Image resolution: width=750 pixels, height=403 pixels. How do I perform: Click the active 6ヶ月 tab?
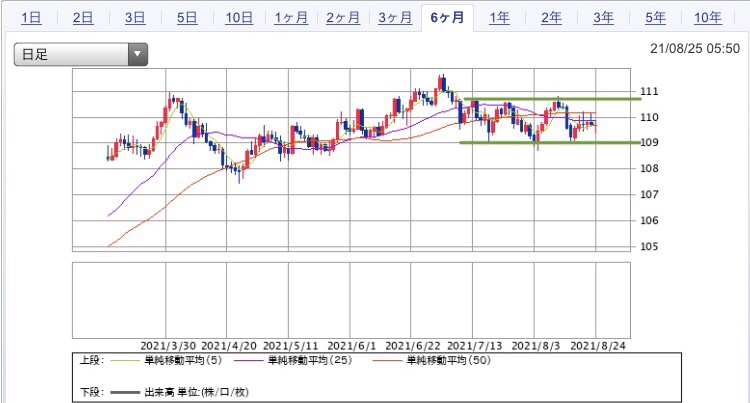(447, 18)
